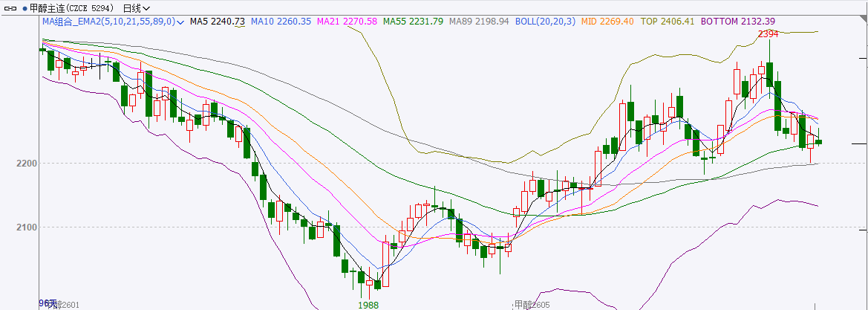Select the MA5 2240.73 legend label
868x310 pixels.
click(217, 22)
